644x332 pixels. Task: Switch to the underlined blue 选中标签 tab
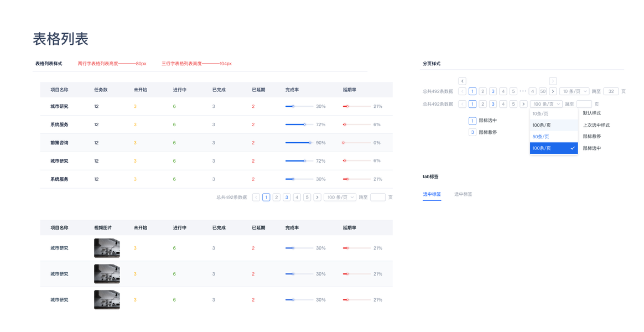click(x=432, y=194)
